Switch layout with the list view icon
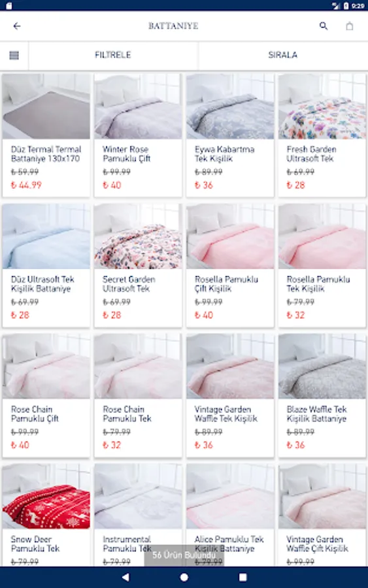Screen dimensions: 368x588 [x=14, y=56]
